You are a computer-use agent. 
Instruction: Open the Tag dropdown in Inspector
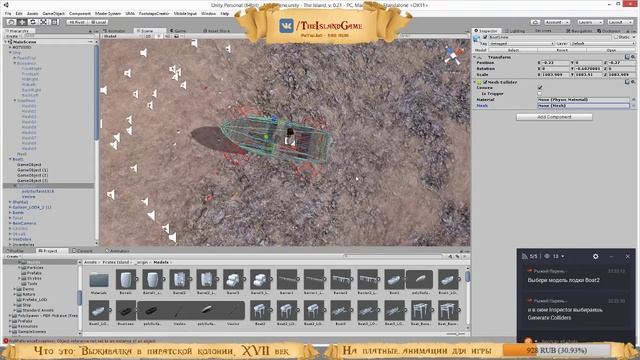(522, 43)
